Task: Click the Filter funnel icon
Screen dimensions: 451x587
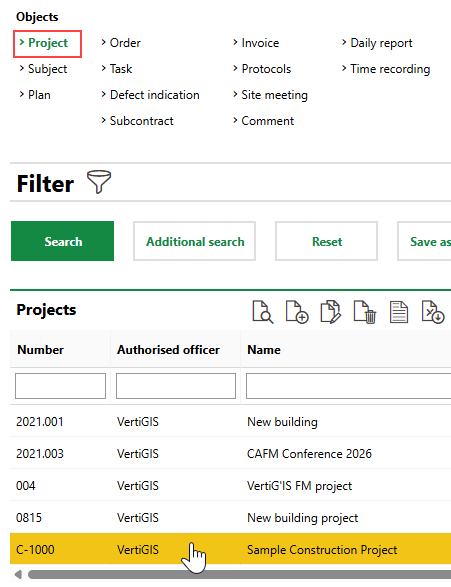Action: (x=99, y=182)
